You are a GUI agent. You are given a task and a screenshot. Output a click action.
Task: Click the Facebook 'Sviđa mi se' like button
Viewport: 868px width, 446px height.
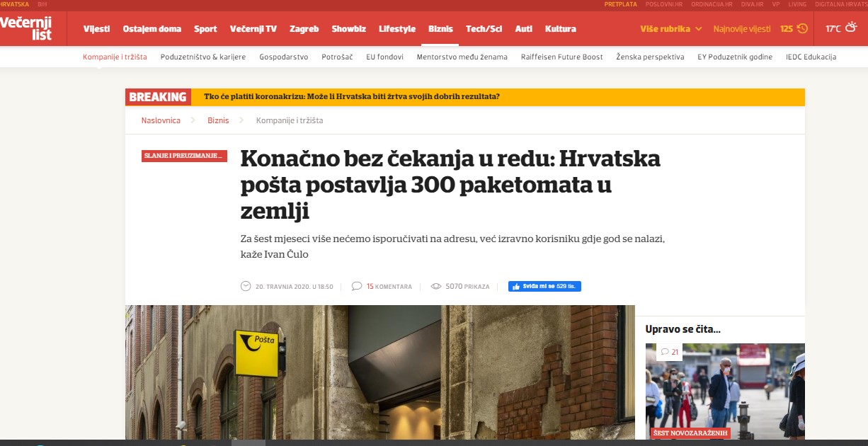(544, 287)
